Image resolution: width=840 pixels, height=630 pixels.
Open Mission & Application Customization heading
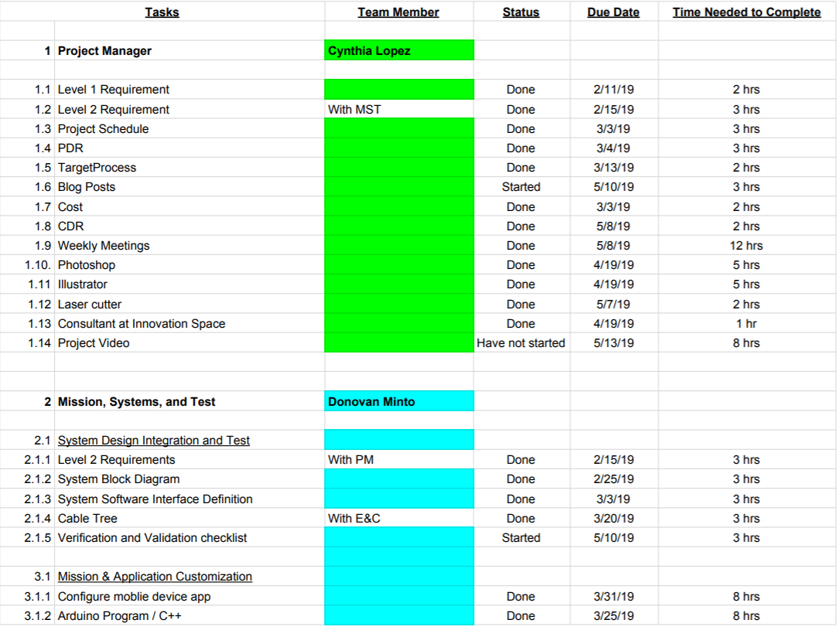pyautogui.click(x=155, y=577)
